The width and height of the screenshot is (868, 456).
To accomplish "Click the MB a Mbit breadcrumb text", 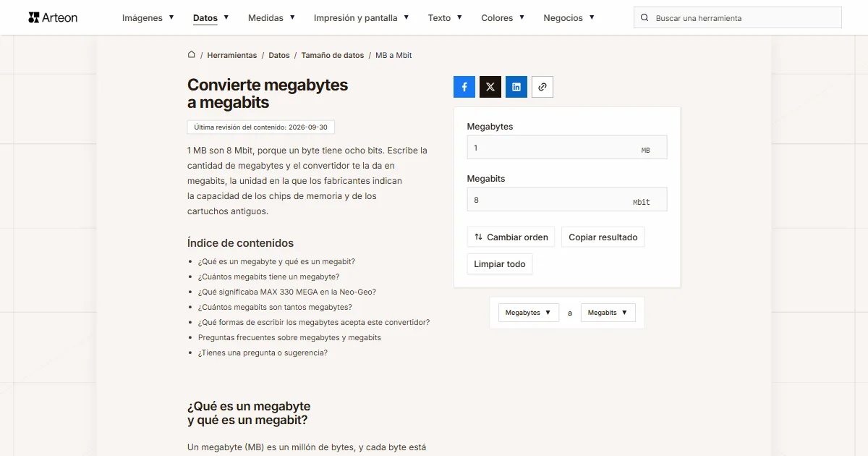I will click(393, 55).
